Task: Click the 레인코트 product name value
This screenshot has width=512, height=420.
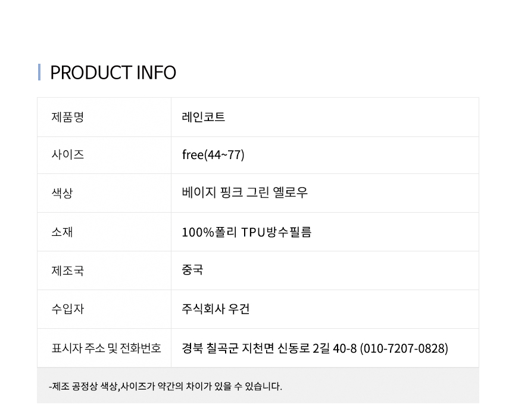Action: click(204, 117)
